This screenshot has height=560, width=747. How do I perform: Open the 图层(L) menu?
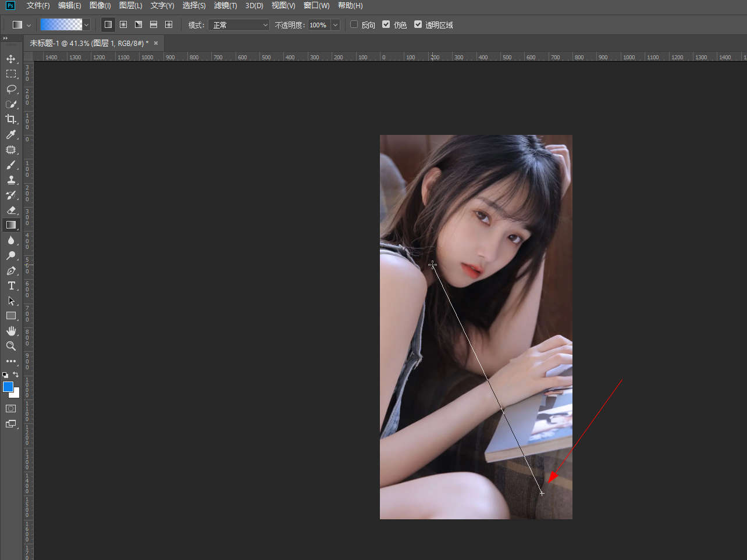[130, 5]
